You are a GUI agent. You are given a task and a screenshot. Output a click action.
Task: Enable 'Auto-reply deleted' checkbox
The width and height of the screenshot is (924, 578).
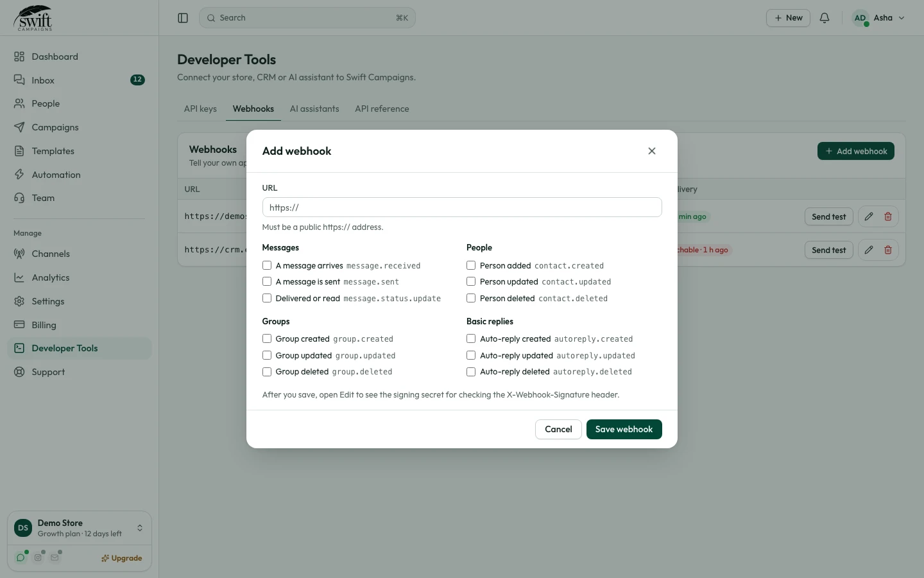471,372
